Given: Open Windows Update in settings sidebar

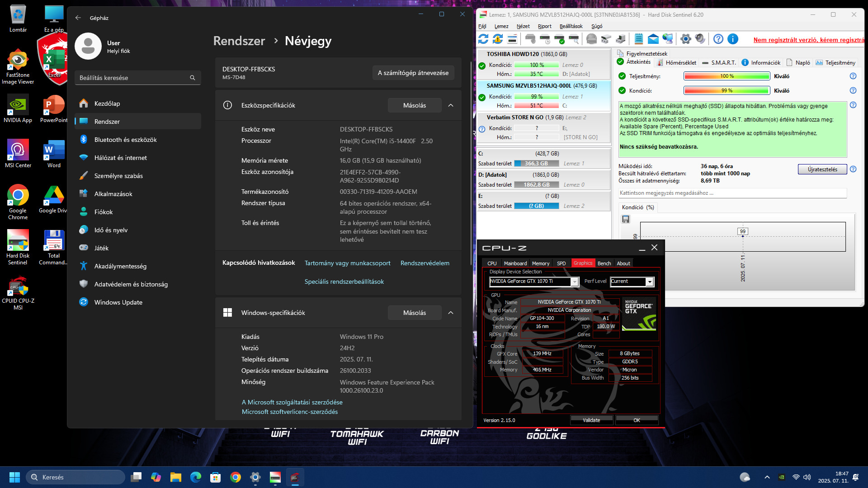Looking at the screenshot, I should pyautogui.click(x=118, y=302).
